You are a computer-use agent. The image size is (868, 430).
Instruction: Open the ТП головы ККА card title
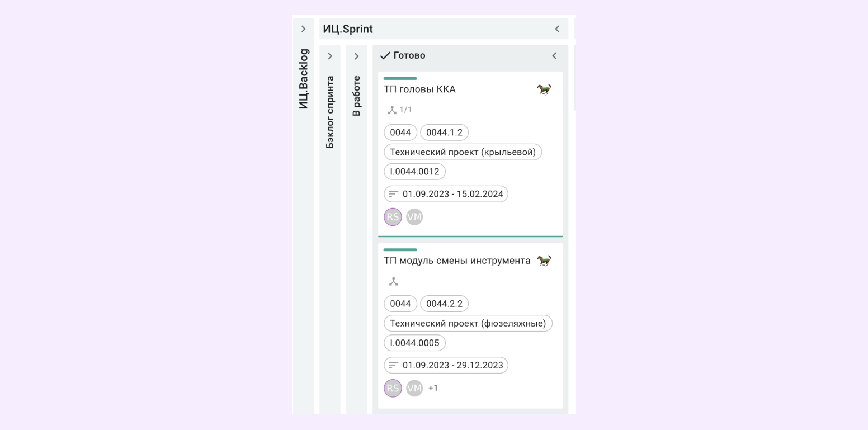click(419, 89)
